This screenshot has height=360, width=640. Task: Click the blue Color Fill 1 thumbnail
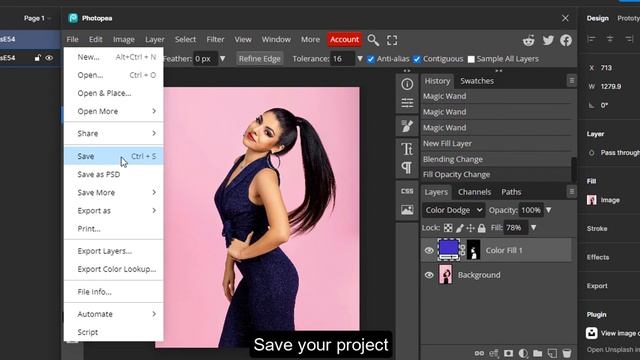tap(449, 250)
